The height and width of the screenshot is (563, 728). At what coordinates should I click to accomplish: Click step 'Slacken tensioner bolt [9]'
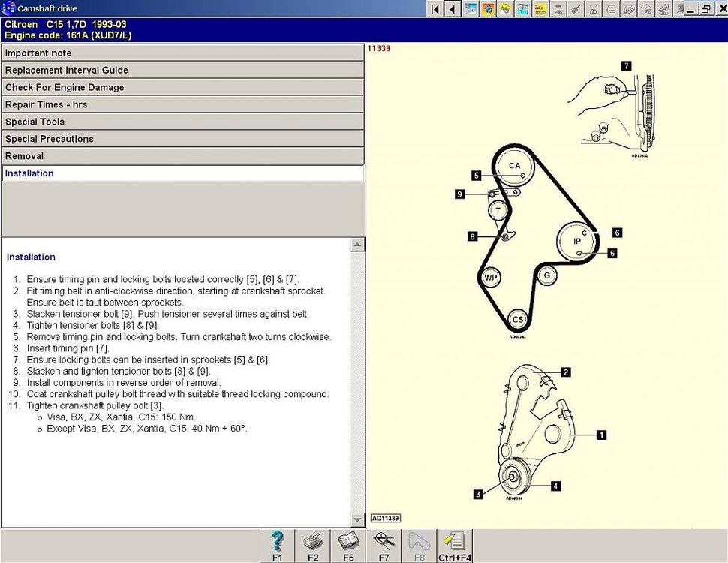[167, 314]
